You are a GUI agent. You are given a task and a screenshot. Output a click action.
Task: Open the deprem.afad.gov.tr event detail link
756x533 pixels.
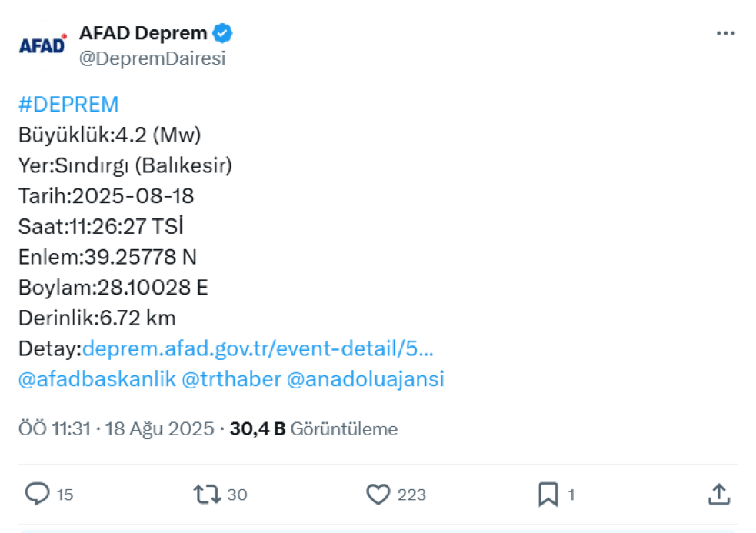coord(258,348)
